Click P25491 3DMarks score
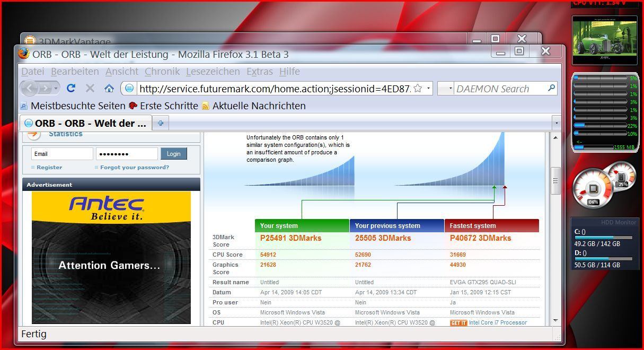Viewport: 644px width, 350px height. click(290, 238)
